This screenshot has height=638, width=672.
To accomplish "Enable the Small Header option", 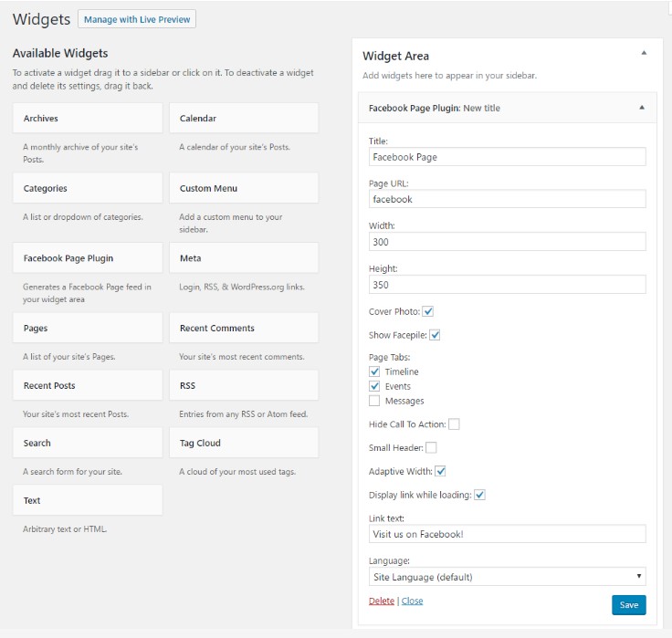I will pos(431,447).
